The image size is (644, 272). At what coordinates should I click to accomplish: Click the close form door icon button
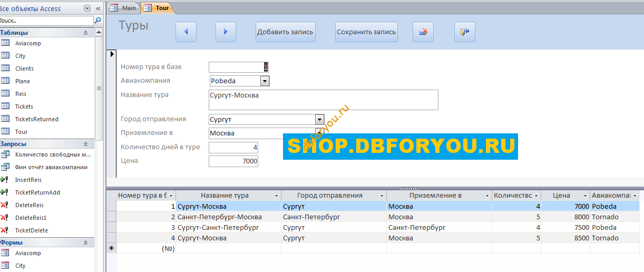pos(465,32)
